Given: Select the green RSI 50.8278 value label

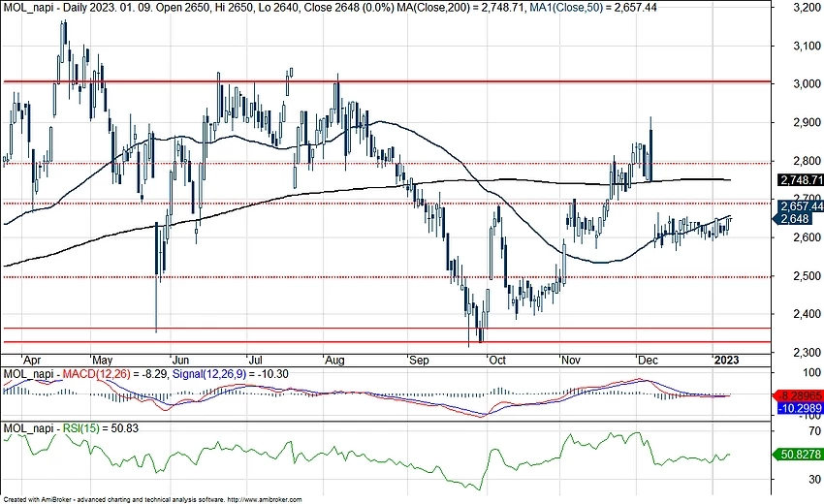Looking at the screenshot, I should 800,454.
